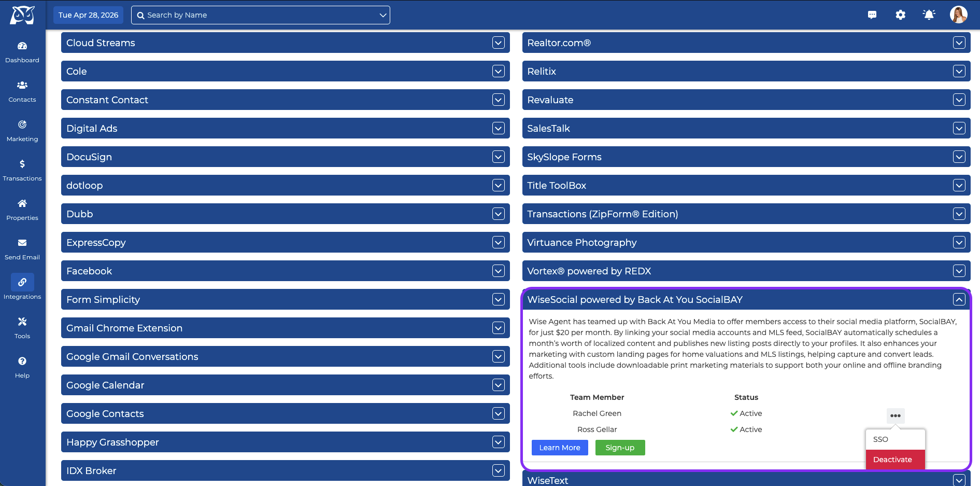Click the Rachel Green team member name

(x=597, y=413)
